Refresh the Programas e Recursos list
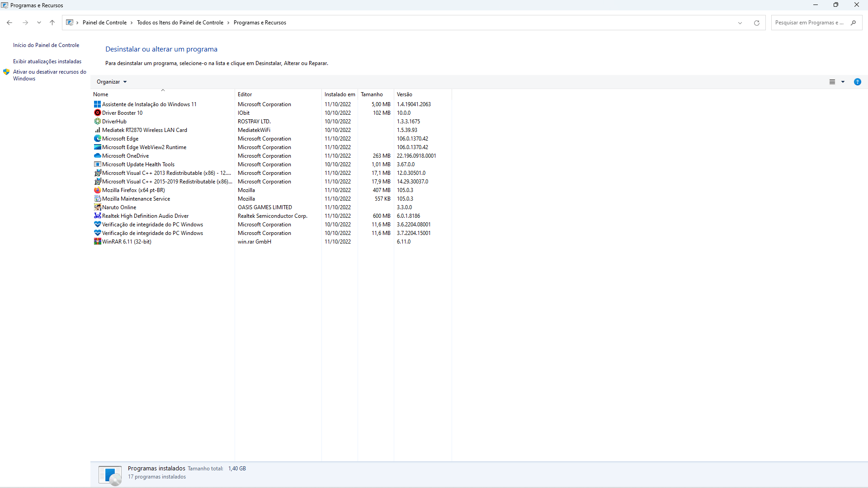Screen dimensions: 868x488 (x=756, y=23)
